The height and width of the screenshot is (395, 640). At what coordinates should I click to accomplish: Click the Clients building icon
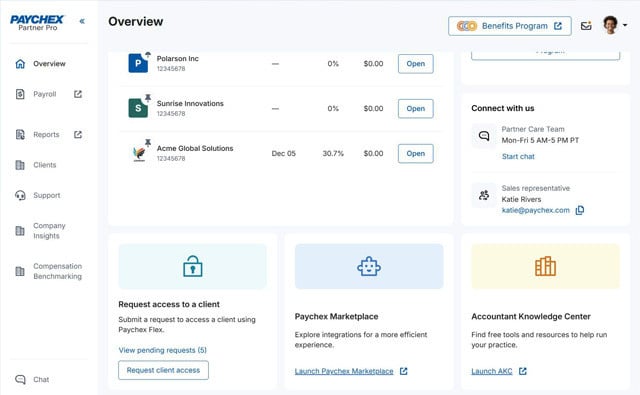(20, 165)
